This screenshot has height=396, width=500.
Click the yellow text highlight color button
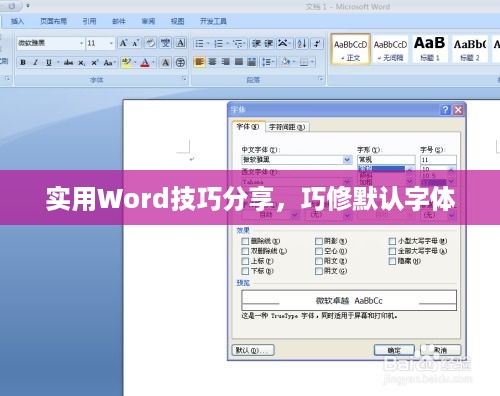pos(126,62)
